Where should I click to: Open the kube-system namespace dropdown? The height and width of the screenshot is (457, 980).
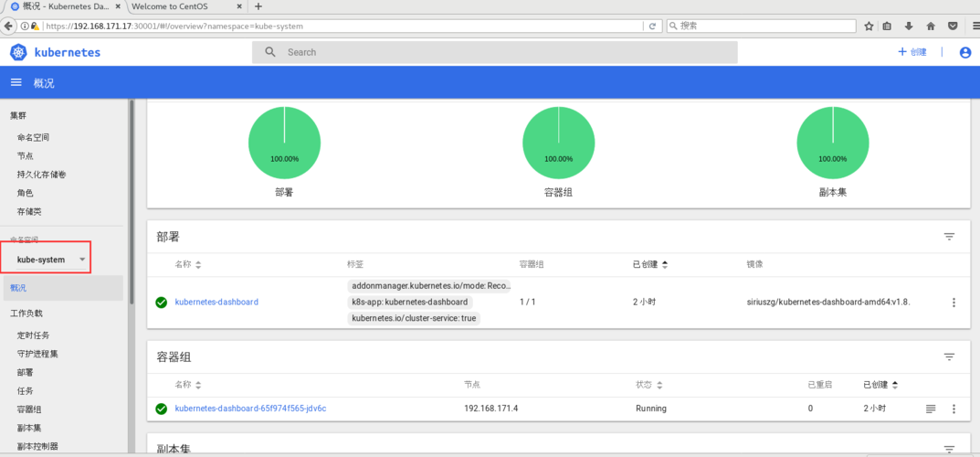click(x=51, y=260)
